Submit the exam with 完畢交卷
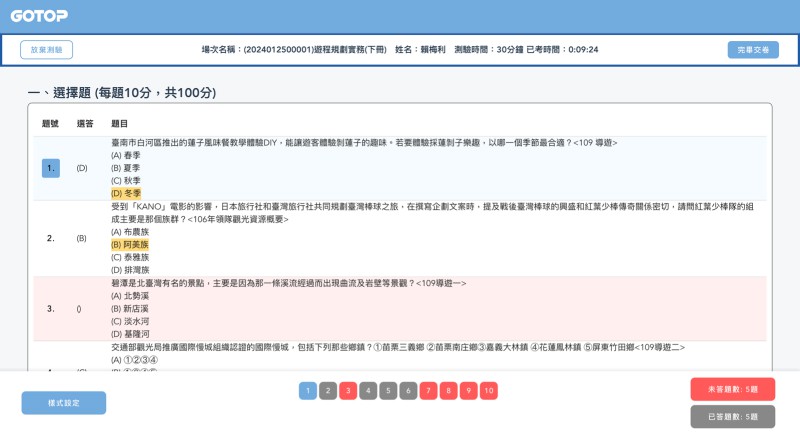This screenshot has width=800, height=435. click(x=752, y=49)
